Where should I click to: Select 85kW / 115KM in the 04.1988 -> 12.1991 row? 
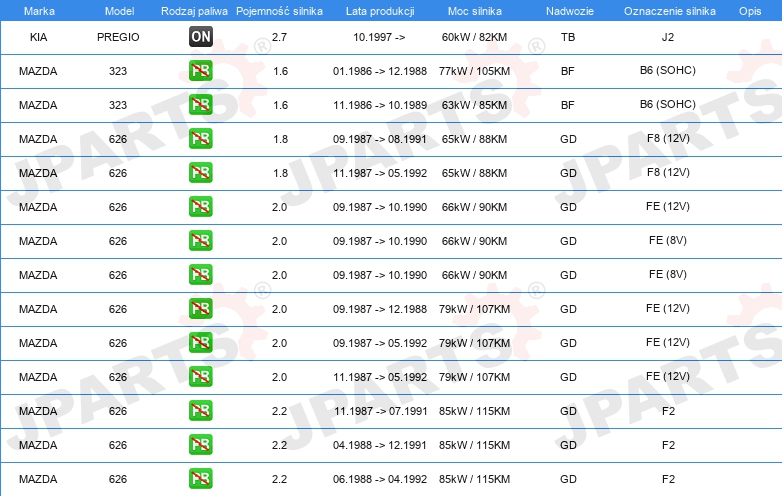point(474,445)
